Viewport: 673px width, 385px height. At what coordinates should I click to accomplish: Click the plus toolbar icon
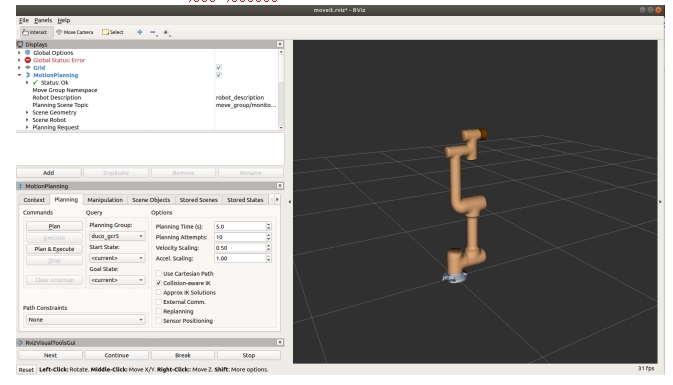click(x=139, y=32)
